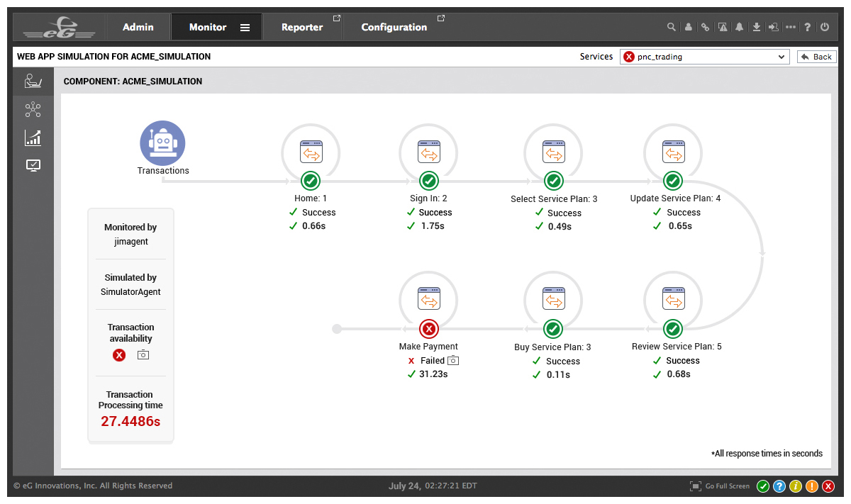Viewport: 851px width, 504px height.
Task: Click the download icon in header
Action: pyautogui.click(x=757, y=27)
